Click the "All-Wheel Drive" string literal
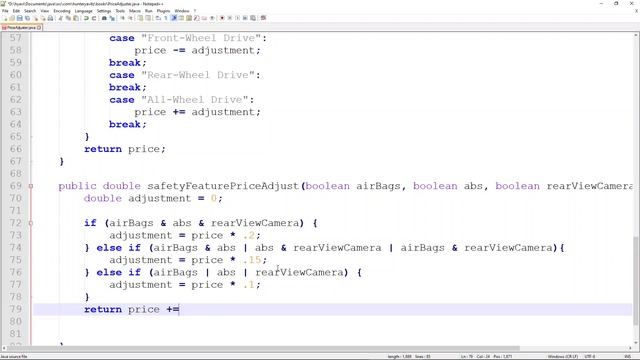Image resolution: width=640 pixels, height=360 pixels. tap(195, 100)
